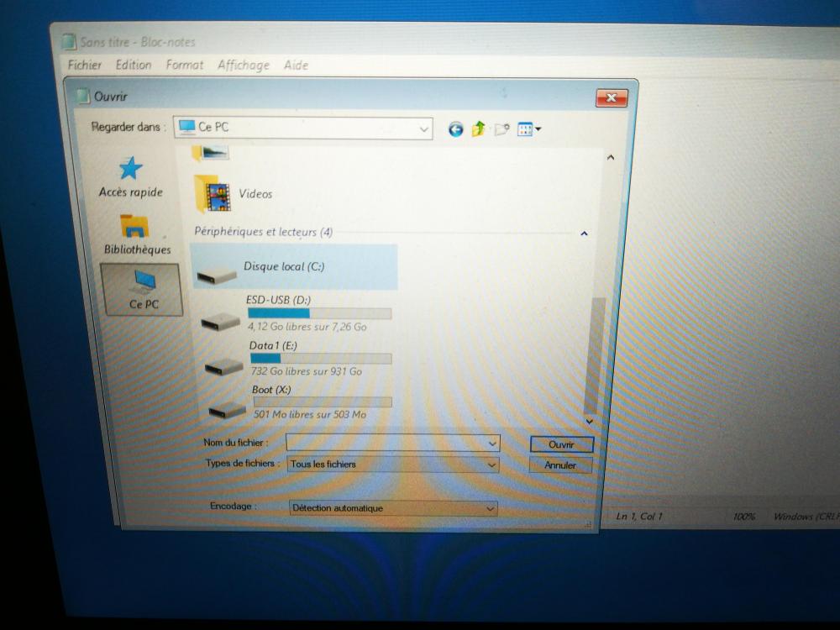Viewport: 840px width, 630px height.
Task: Open the Edition menu in Bloc-notes
Action: coord(134,65)
